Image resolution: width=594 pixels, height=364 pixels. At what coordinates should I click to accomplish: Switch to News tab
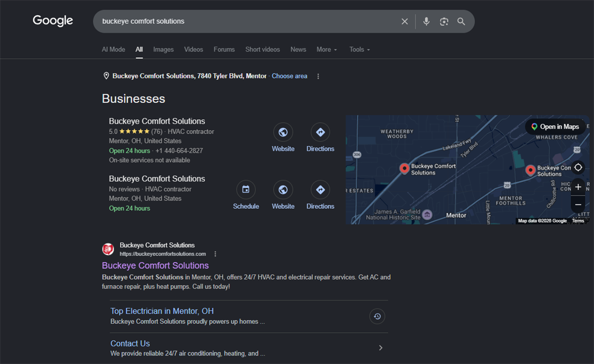298,50
